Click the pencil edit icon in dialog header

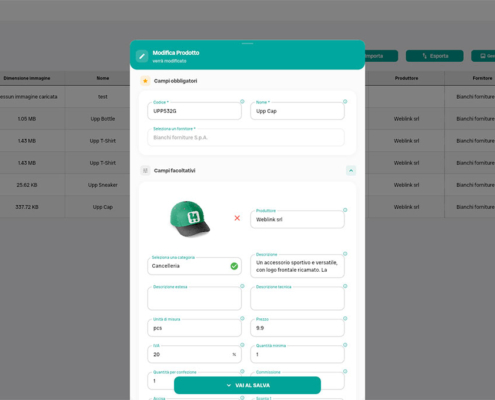142,56
